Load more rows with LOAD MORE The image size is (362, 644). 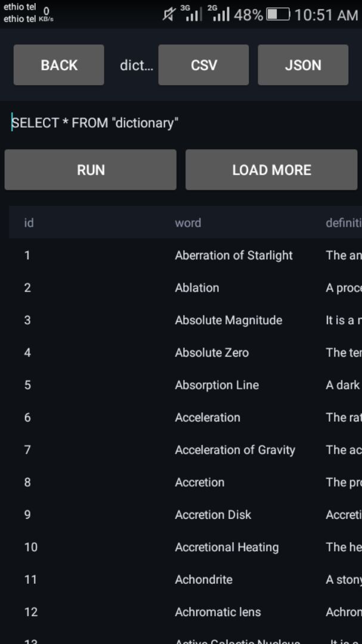coord(271,169)
